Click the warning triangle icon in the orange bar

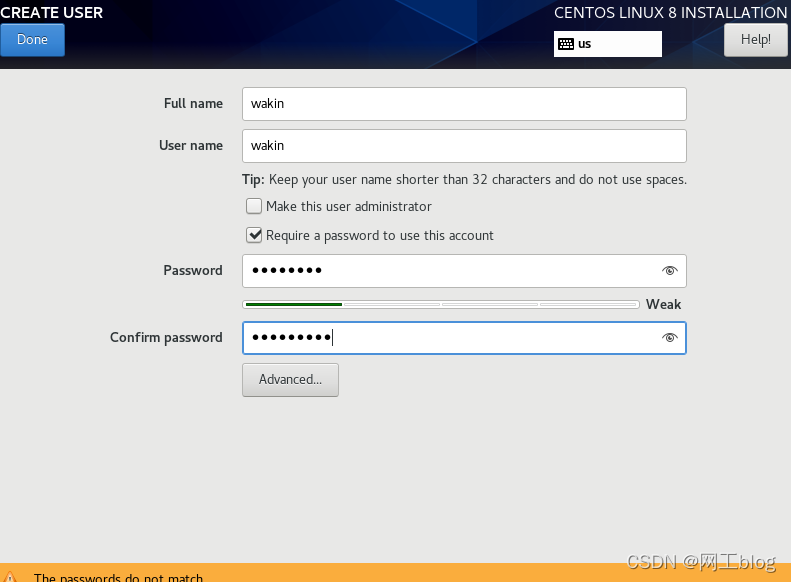[x=10, y=576]
